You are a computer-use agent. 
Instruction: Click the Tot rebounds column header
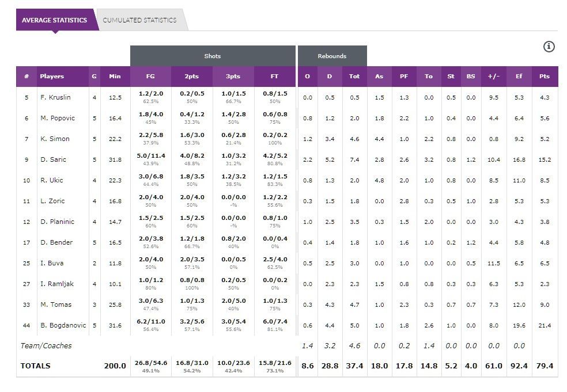[354, 77]
